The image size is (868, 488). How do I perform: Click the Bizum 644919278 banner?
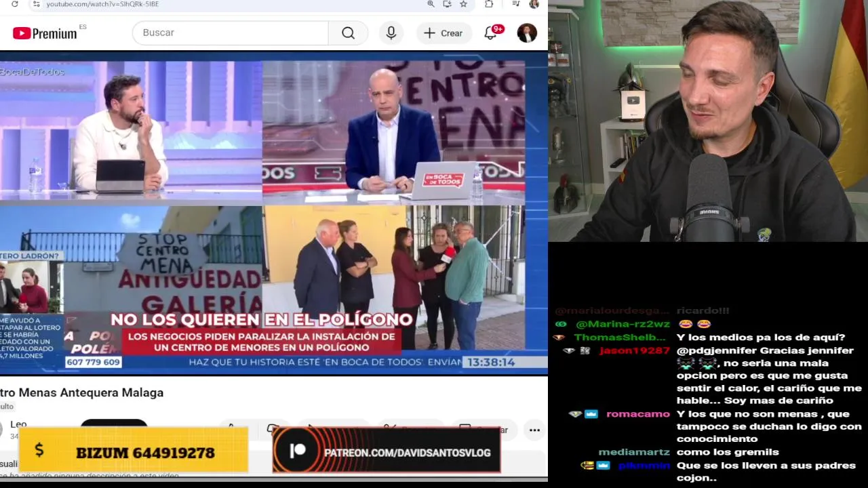pos(134,450)
